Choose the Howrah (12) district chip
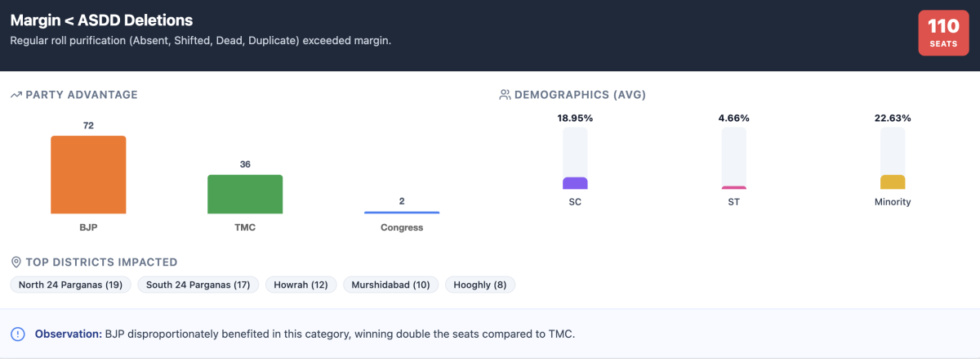 (x=301, y=285)
